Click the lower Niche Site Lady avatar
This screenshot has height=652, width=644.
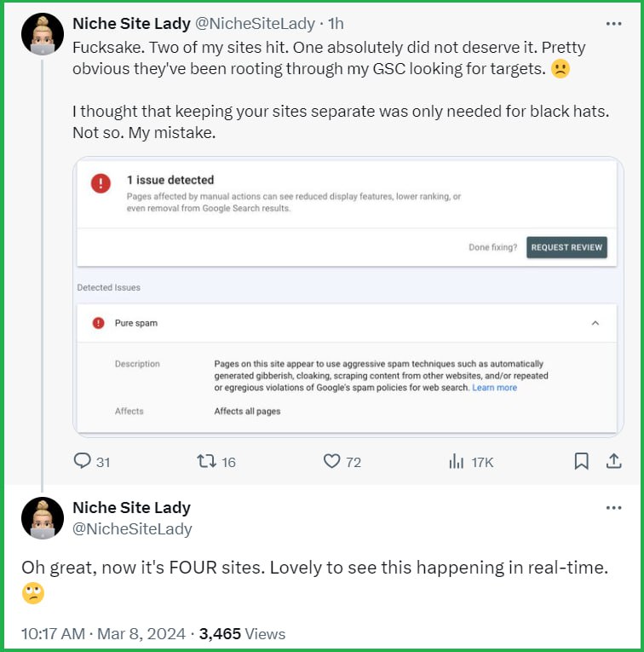click(x=43, y=518)
